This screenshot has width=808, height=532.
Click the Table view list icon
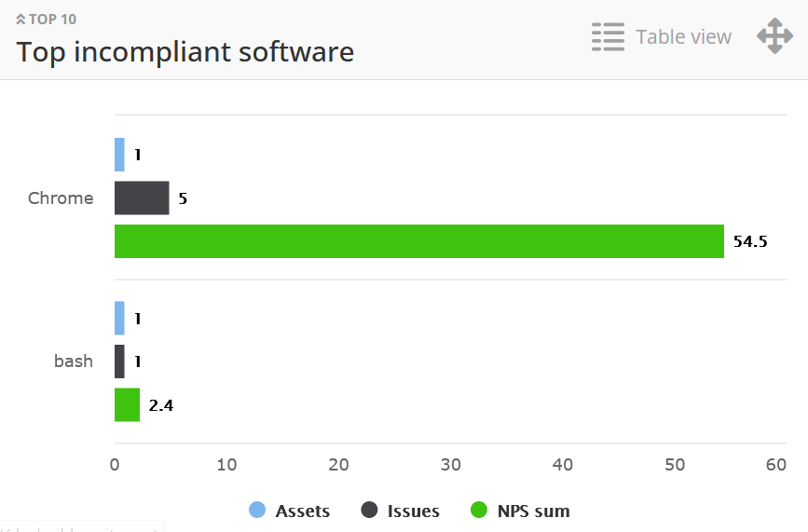[x=608, y=37]
